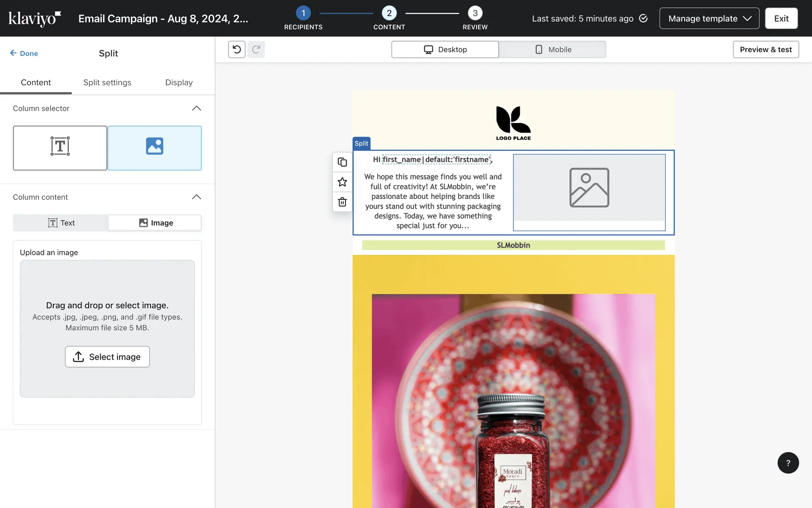Screen dimensions: 812x508
Task: Open the Split settings tab
Action: [x=107, y=83]
